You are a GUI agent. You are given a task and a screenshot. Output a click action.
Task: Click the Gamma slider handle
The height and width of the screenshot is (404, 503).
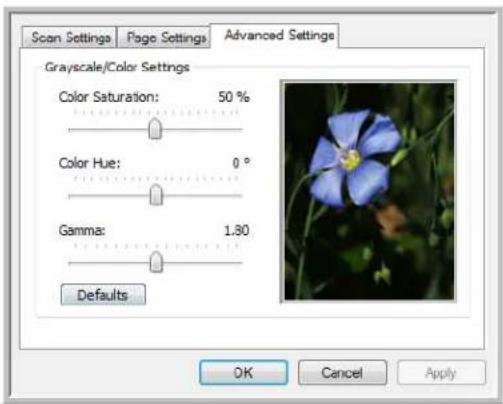point(156,262)
